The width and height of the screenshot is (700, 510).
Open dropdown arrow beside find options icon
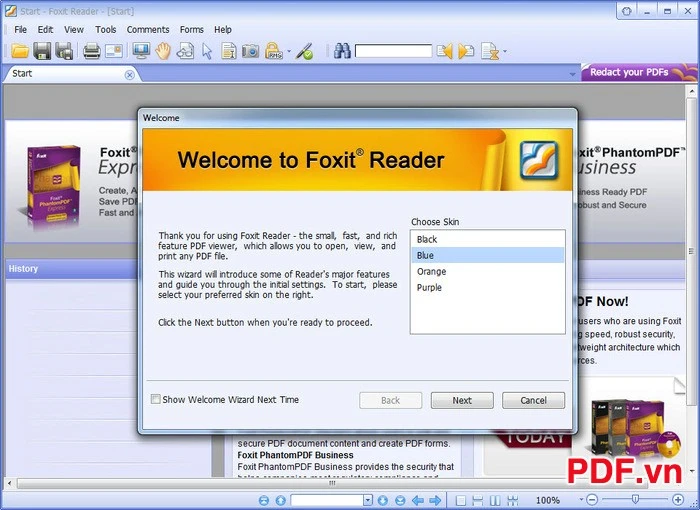(x=505, y=51)
